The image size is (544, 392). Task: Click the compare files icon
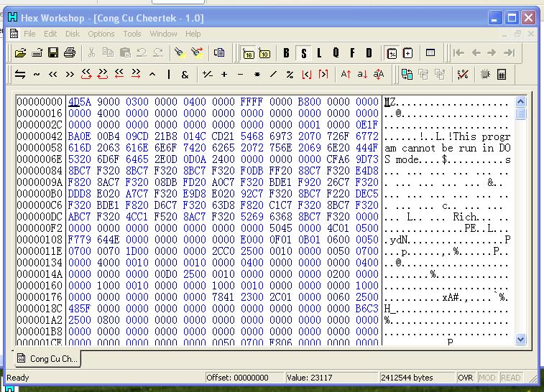click(x=407, y=74)
